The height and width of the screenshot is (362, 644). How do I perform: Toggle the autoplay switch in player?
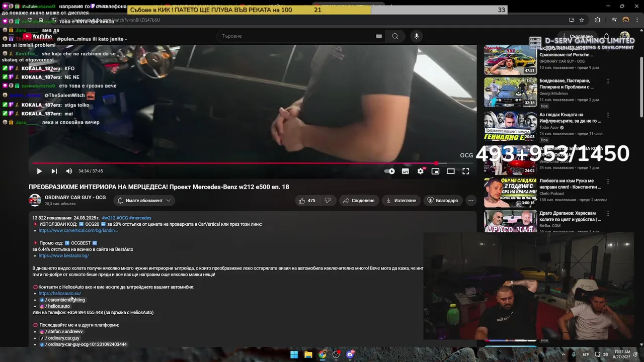pos(389,171)
